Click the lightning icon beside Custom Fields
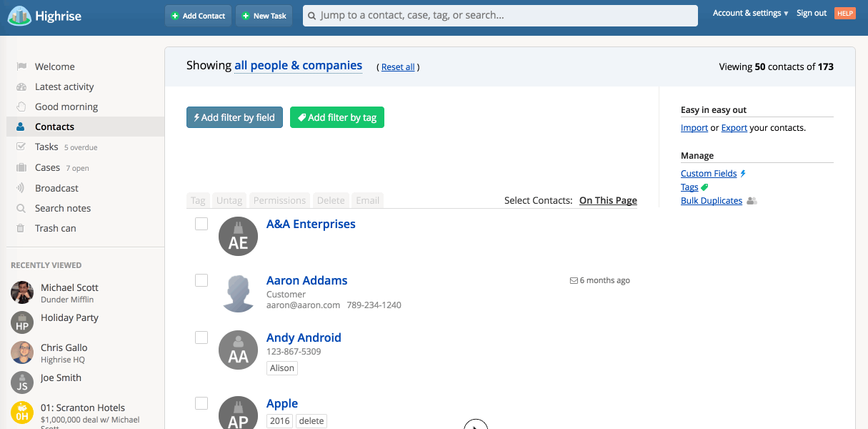This screenshot has height=429, width=868. 743,174
